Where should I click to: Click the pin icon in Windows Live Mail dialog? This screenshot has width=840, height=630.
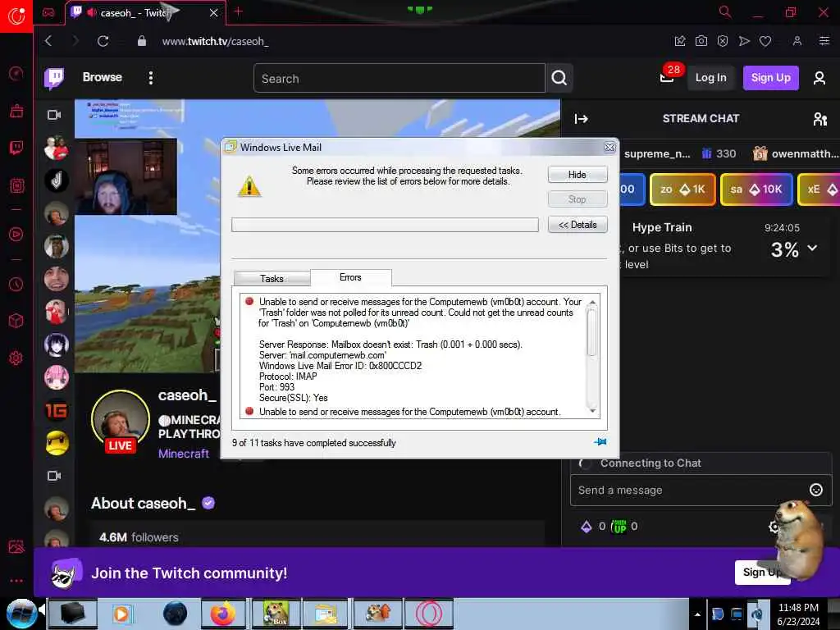600,441
